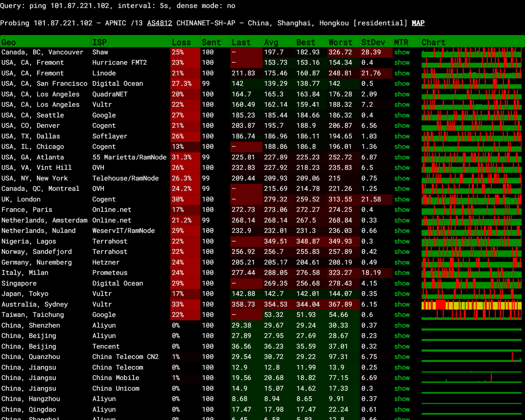
Task: Open the Vancouver Shaw ping chart
Action: [472, 52]
